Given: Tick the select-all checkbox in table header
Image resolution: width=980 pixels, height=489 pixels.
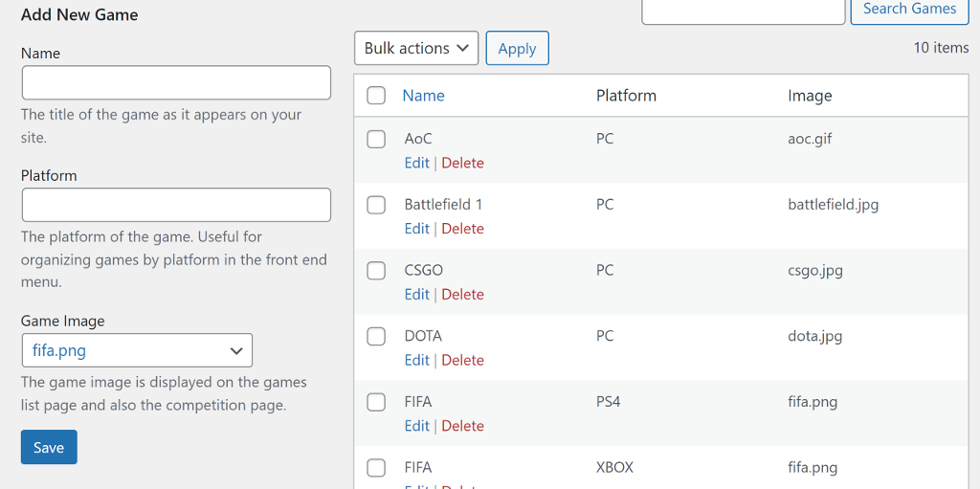Looking at the screenshot, I should point(375,96).
